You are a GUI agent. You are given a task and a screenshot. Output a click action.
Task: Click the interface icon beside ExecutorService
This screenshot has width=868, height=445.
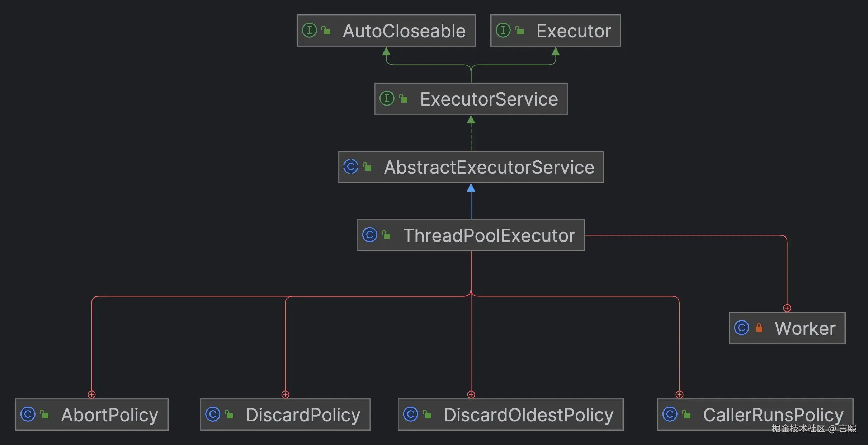(x=387, y=98)
